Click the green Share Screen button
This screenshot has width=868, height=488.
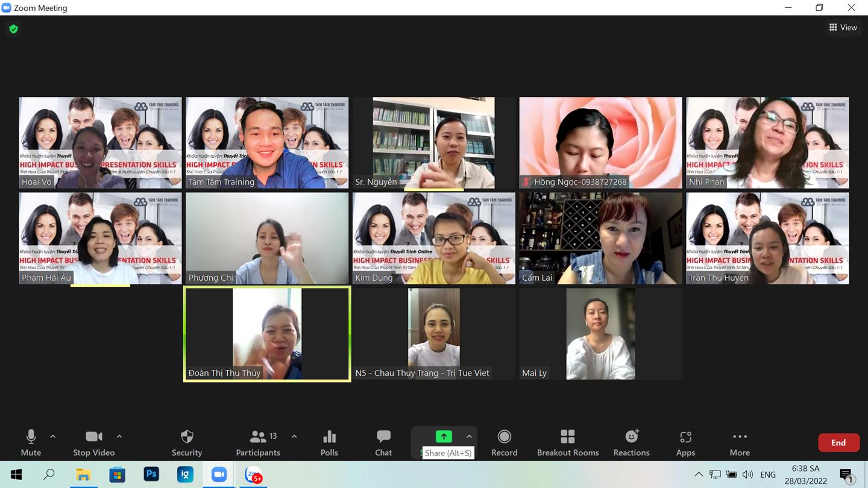tap(444, 436)
